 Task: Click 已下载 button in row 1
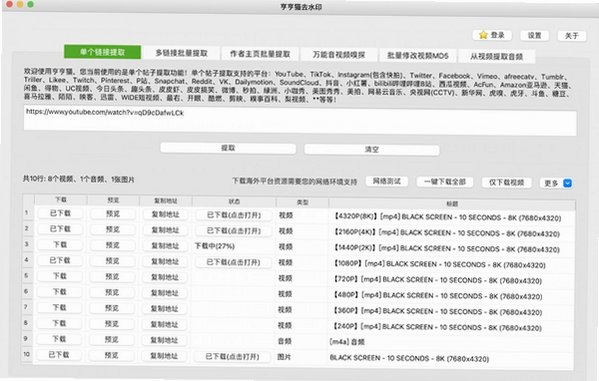(60, 213)
